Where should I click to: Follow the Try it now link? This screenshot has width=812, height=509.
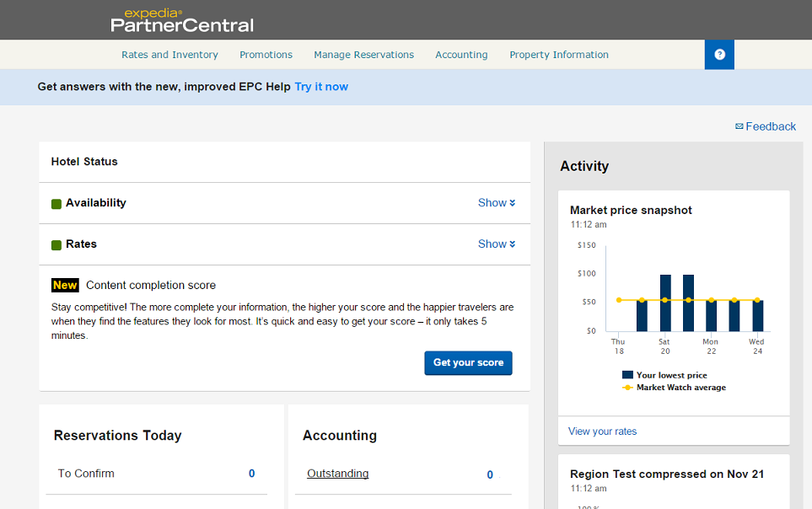click(321, 87)
